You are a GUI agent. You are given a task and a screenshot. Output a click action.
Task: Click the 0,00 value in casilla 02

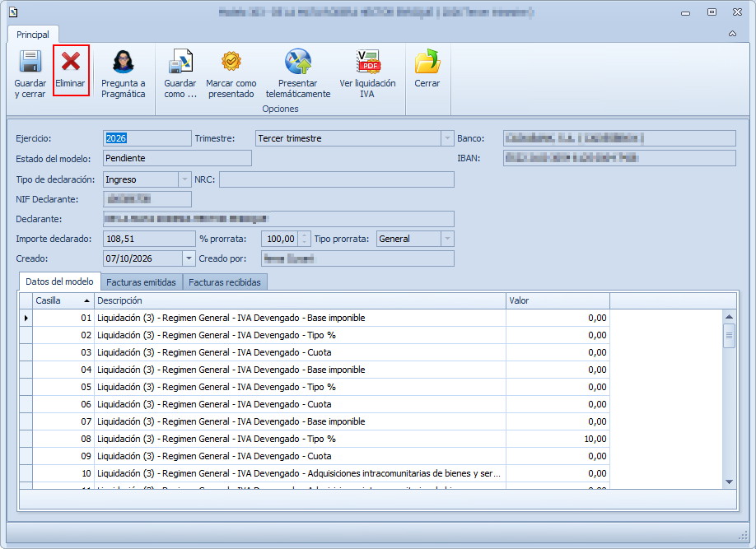coord(558,336)
